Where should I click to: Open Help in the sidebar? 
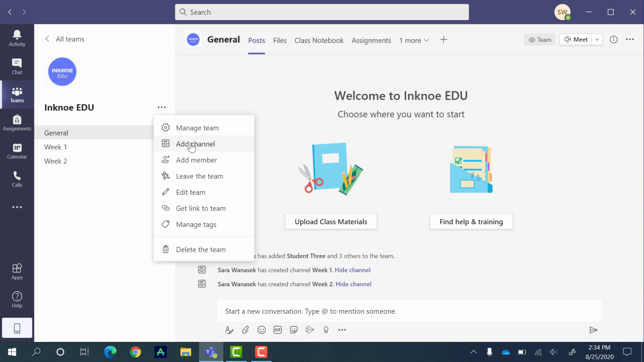tap(17, 300)
